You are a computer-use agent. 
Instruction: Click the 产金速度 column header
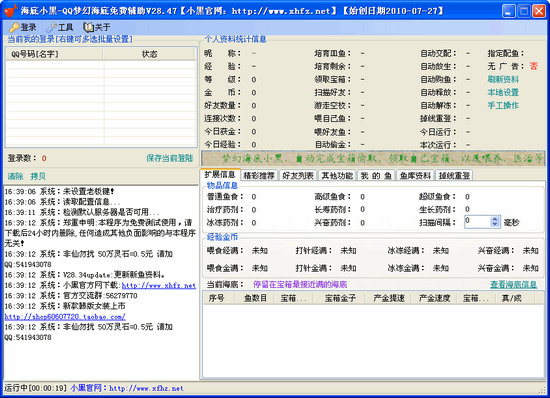[434, 298]
